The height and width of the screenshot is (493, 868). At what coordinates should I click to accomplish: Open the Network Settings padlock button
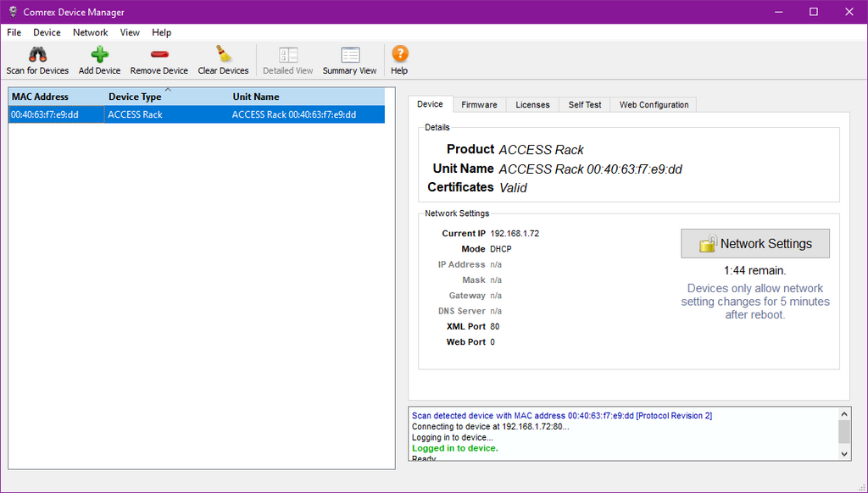pos(755,243)
